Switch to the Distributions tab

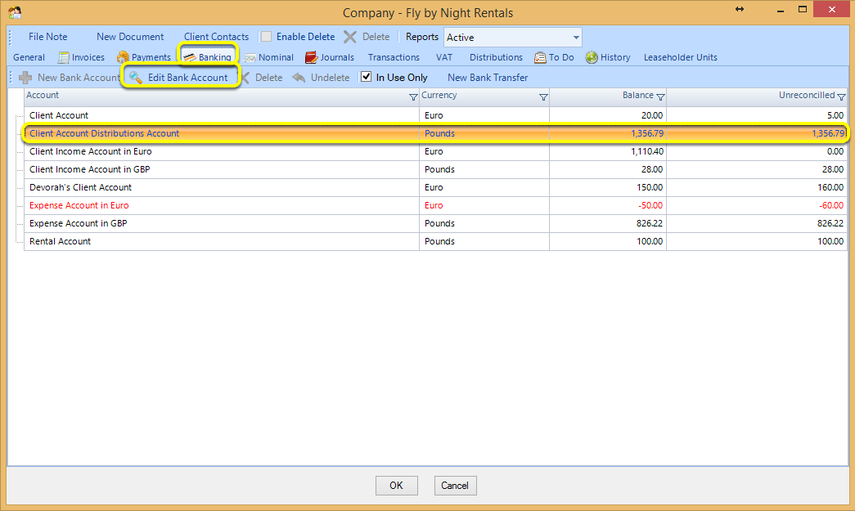tap(496, 57)
